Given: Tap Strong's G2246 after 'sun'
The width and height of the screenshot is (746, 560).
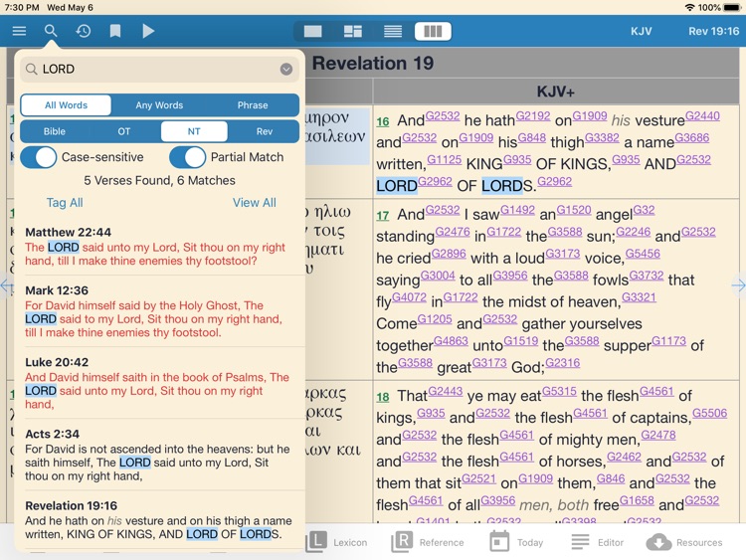Looking at the screenshot, I should [634, 232].
